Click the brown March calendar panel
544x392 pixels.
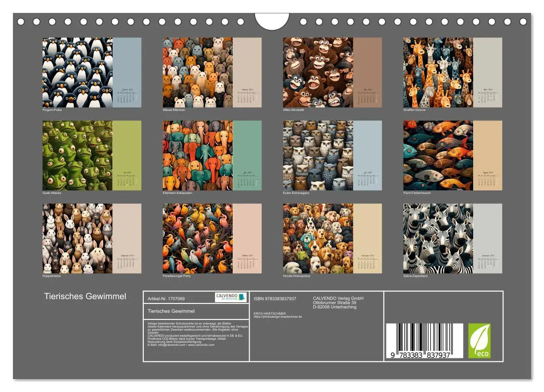click(368, 73)
